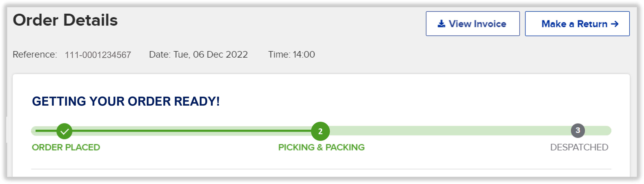Click the light green remaining progress bar segment
Viewport: 644px width, 184px height.
click(x=450, y=131)
